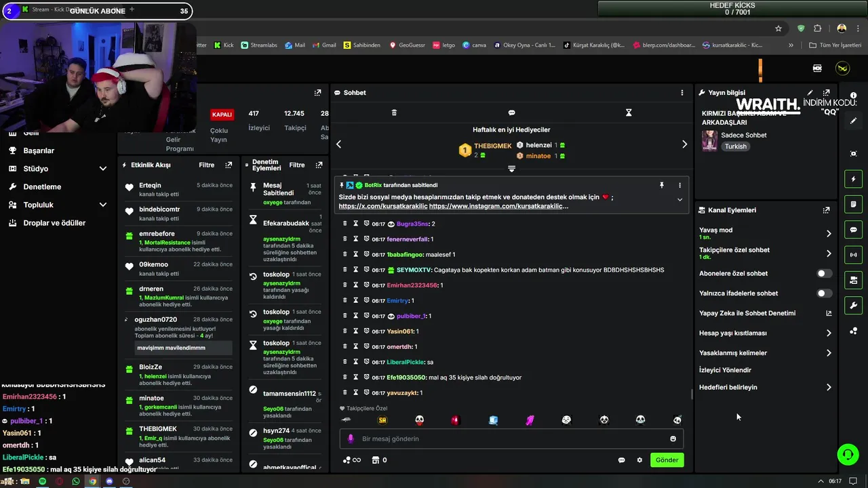Open the GeoGuessr bookmark
The image size is (868, 488).
click(x=407, y=45)
